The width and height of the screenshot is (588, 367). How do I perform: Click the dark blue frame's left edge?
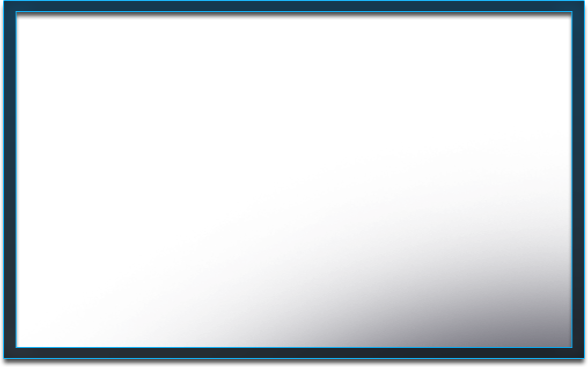pos(10,180)
